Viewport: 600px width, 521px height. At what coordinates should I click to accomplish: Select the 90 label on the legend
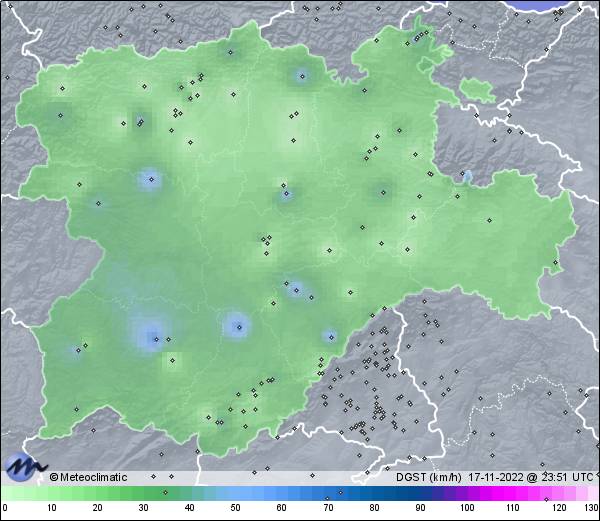coord(420,508)
